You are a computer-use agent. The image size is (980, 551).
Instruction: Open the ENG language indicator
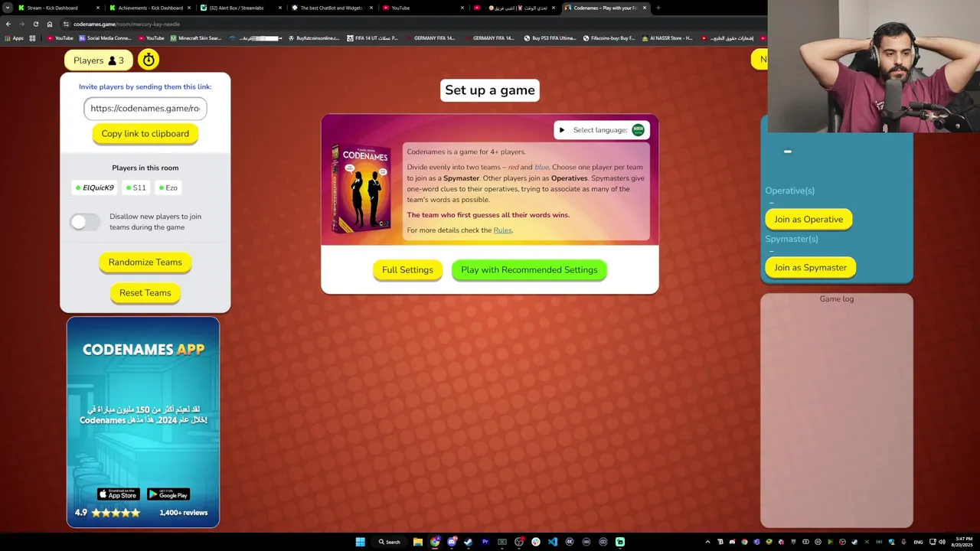click(x=918, y=542)
